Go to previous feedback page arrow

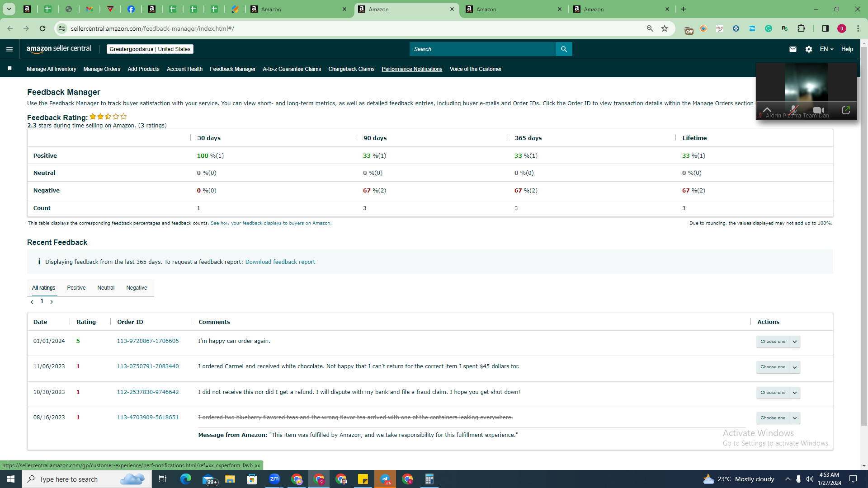click(32, 302)
